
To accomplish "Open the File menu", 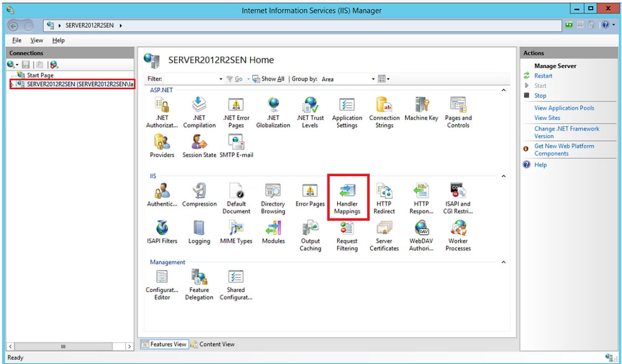I will 17,40.
